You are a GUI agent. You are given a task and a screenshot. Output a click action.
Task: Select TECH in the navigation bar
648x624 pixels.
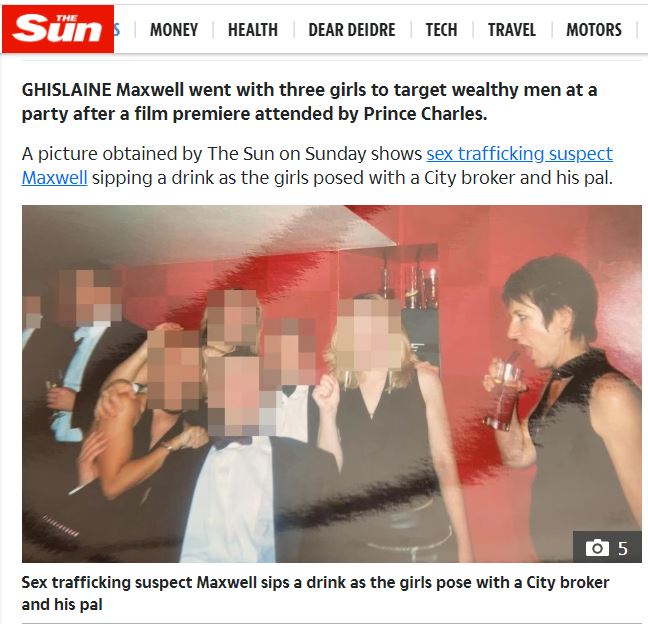coord(441,30)
